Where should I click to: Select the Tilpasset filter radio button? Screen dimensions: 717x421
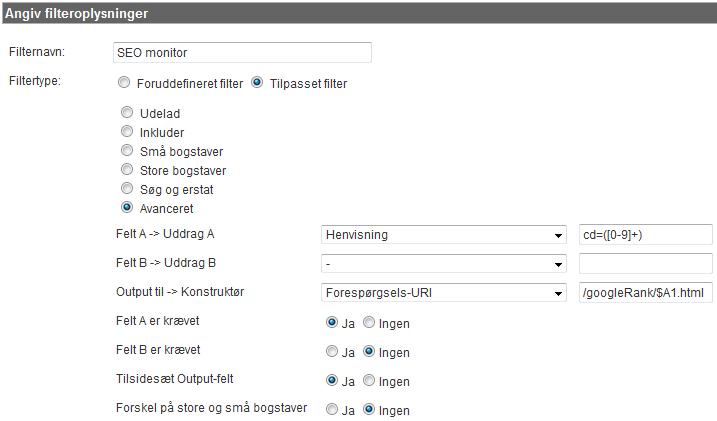[x=257, y=83]
